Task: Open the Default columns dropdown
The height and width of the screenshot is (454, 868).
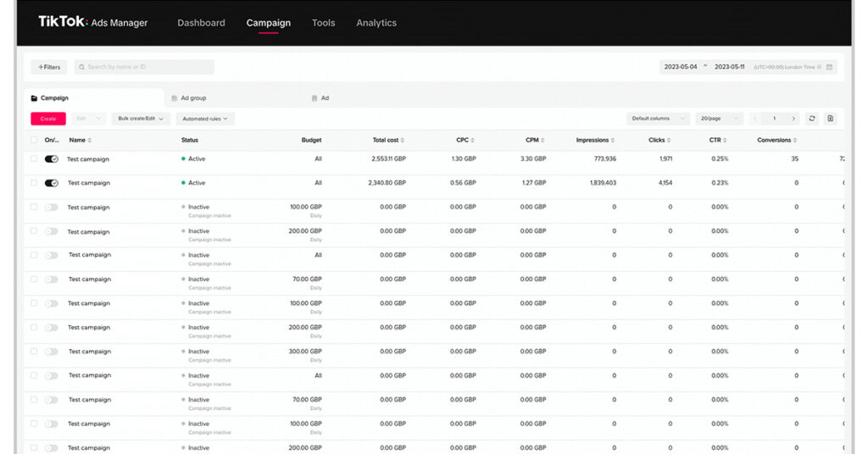Action: [658, 119]
